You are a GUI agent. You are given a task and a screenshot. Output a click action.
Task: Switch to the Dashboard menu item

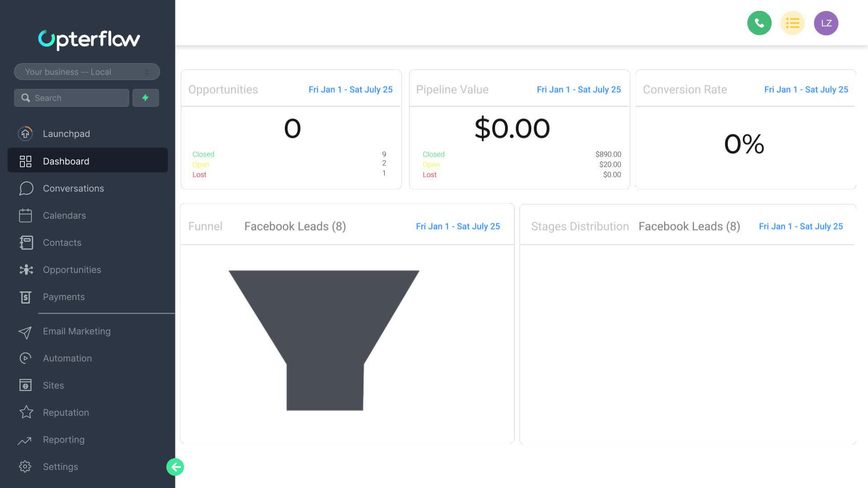click(66, 161)
